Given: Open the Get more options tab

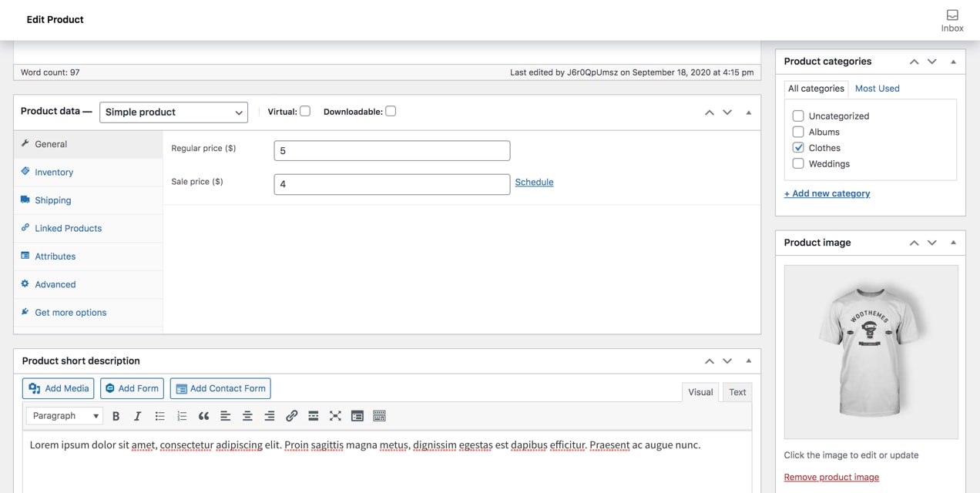Looking at the screenshot, I should (88, 313).
